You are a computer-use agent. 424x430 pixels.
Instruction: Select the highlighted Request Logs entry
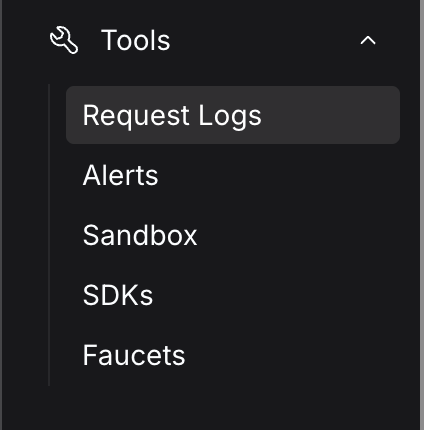pos(233,115)
